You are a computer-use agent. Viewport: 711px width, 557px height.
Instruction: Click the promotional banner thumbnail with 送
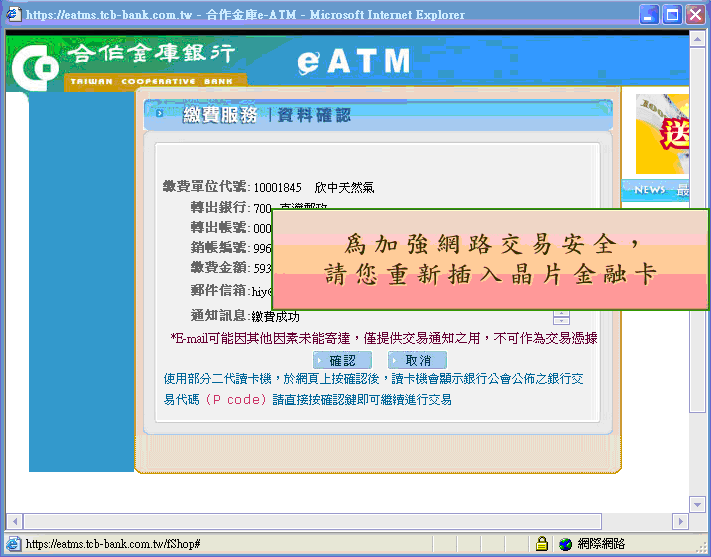pyautogui.click(x=662, y=134)
